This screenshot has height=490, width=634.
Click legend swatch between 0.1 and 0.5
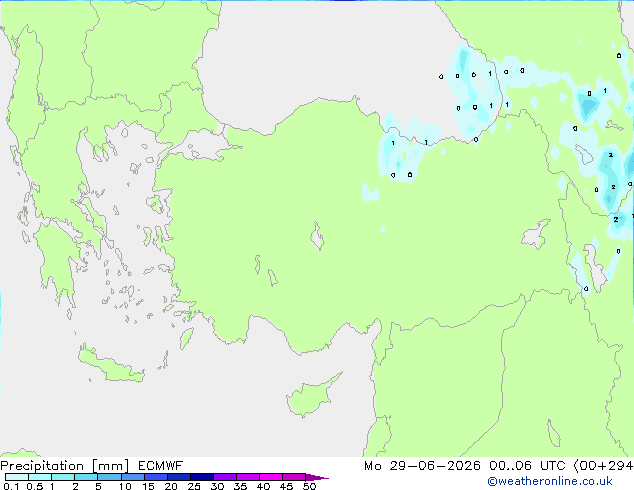(x=17, y=477)
